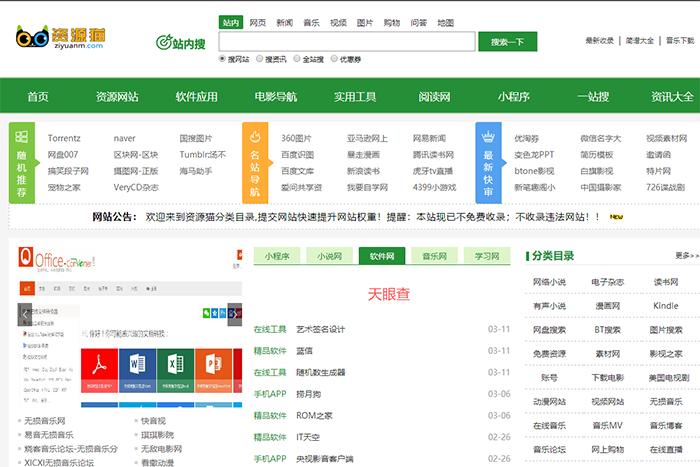Open the 无损音乐网 list link
The image size is (700, 467).
[45, 421]
